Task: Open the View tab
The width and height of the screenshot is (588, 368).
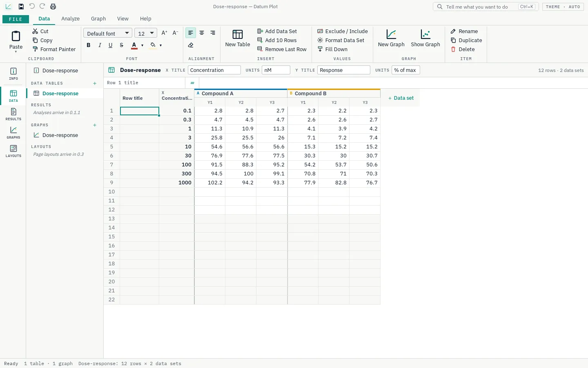Action: [x=123, y=19]
